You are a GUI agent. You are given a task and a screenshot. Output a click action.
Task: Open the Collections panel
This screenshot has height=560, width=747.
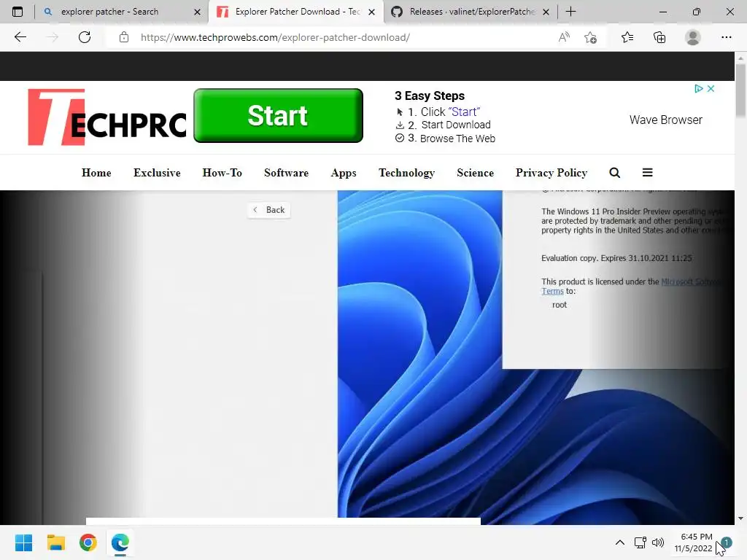(659, 37)
